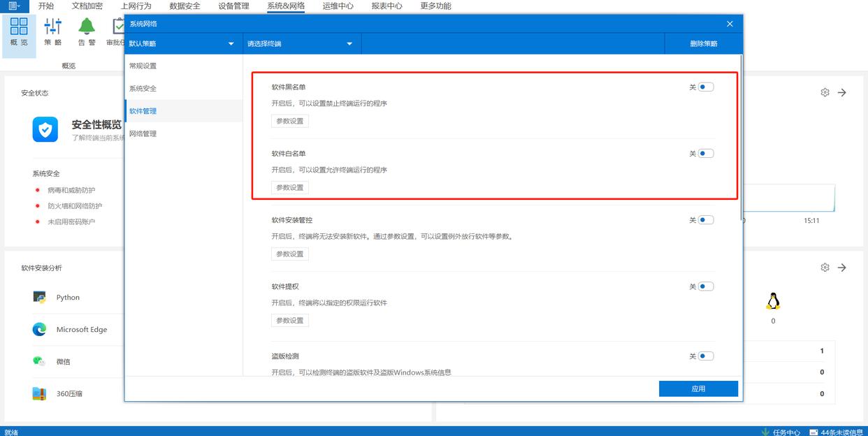Open settings gear beside Linux penguin panel

pyautogui.click(x=825, y=268)
